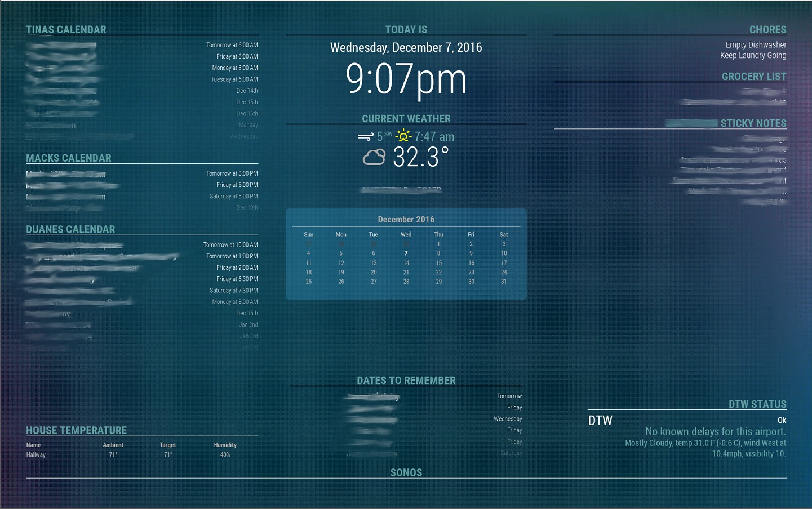This screenshot has height=509, width=812.
Task: Click the cloud icon in current weather
Action: [x=374, y=157]
